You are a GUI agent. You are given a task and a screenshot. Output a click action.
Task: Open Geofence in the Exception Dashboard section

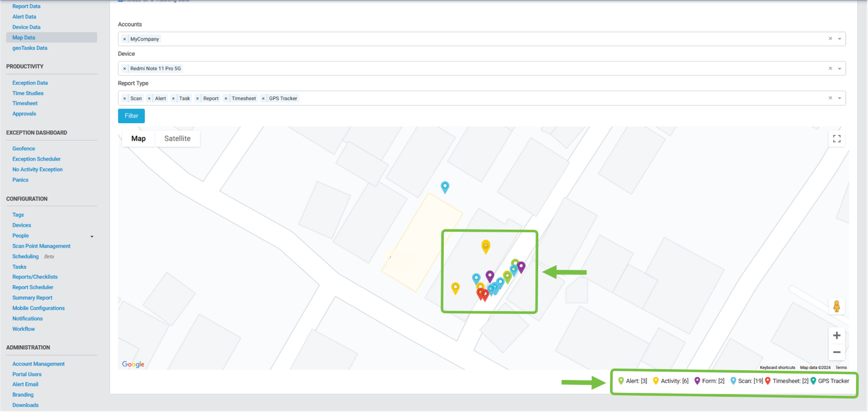click(24, 149)
